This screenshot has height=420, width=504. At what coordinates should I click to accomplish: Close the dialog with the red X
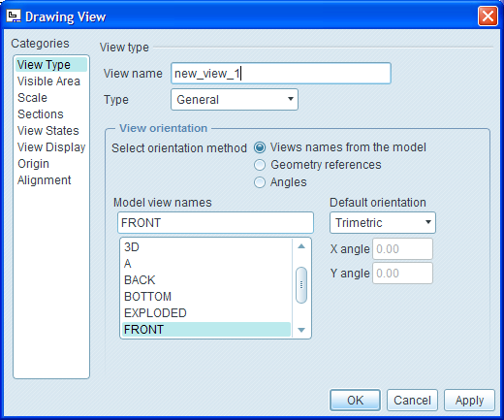[x=488, y=16]
